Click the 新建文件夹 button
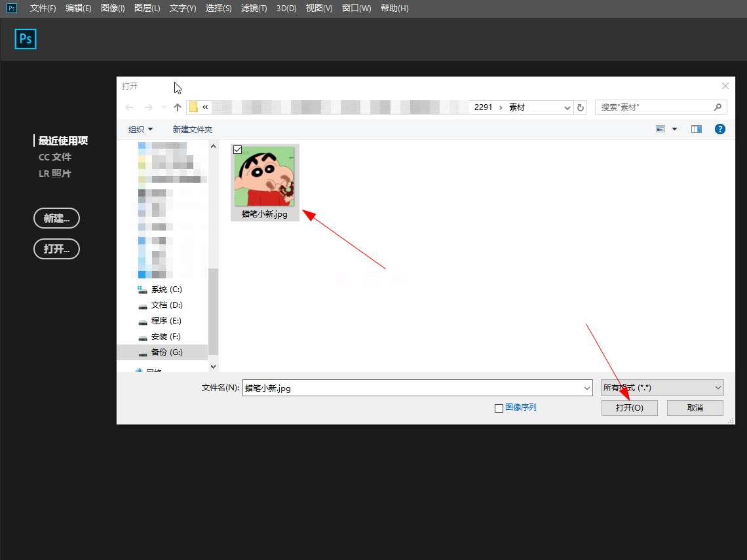This screenshot has height=560, width=747. (193, 130)
